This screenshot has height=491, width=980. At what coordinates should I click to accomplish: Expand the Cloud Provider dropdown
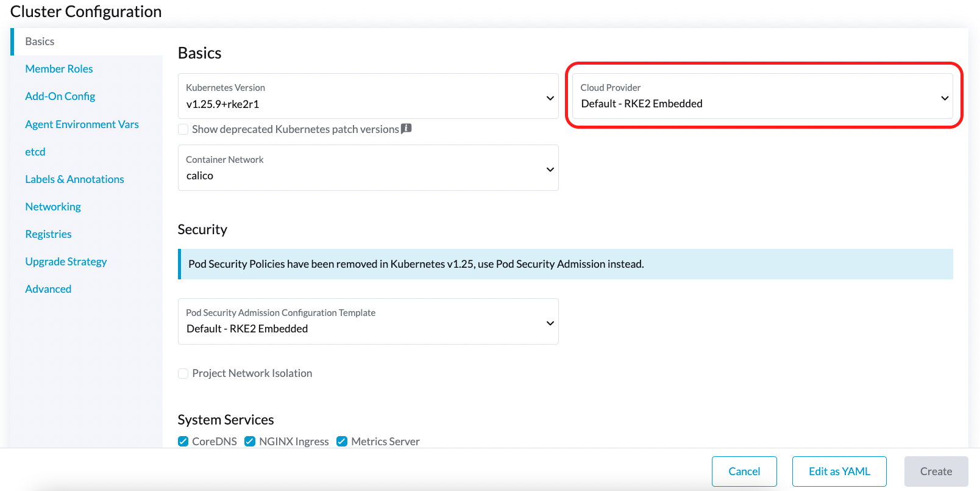(762, 96)
